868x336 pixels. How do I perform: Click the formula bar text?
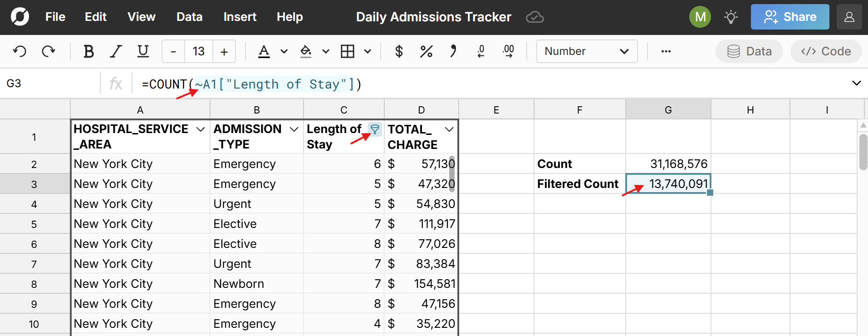(251, 84)
